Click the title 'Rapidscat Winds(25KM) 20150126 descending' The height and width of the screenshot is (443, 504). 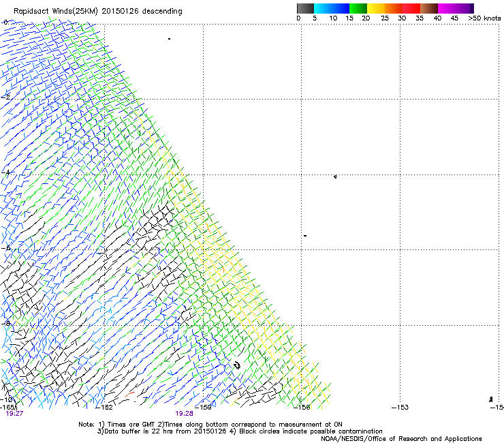coord(97,12)
